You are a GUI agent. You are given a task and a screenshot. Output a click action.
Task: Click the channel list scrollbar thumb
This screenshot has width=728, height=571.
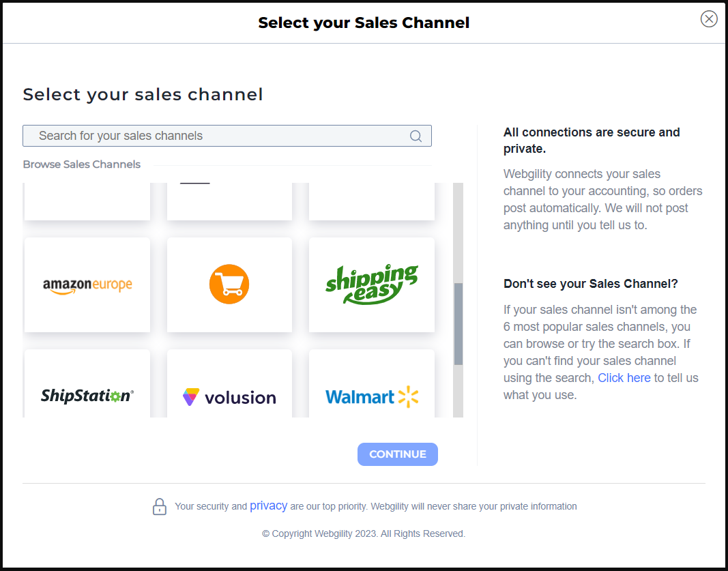point(458,324)
